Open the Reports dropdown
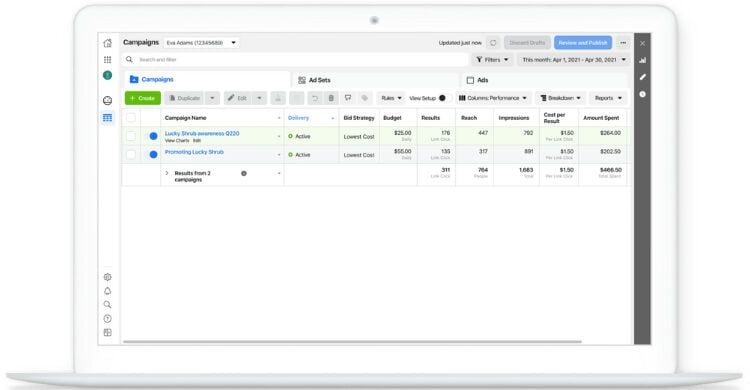This screenshot has height=390, width=750. pos(608,98)
